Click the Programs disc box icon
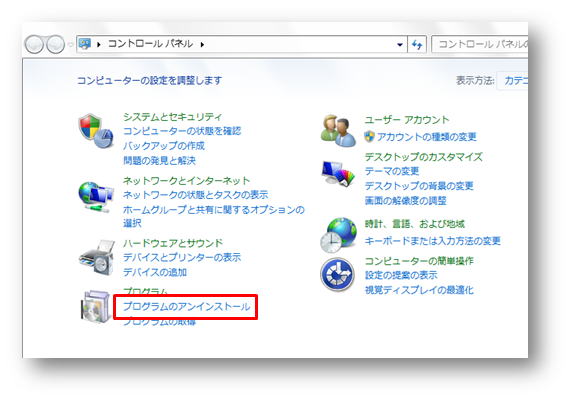 tap(95, 306)
